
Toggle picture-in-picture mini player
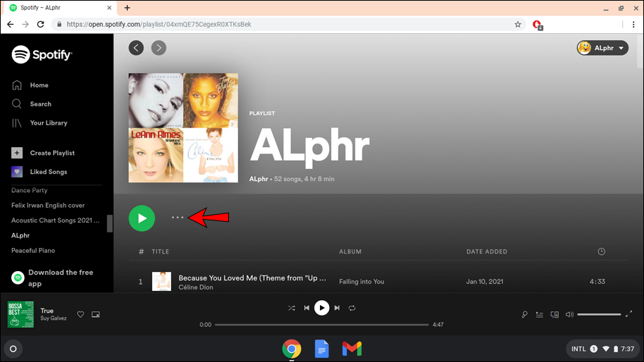click(96, 314)
